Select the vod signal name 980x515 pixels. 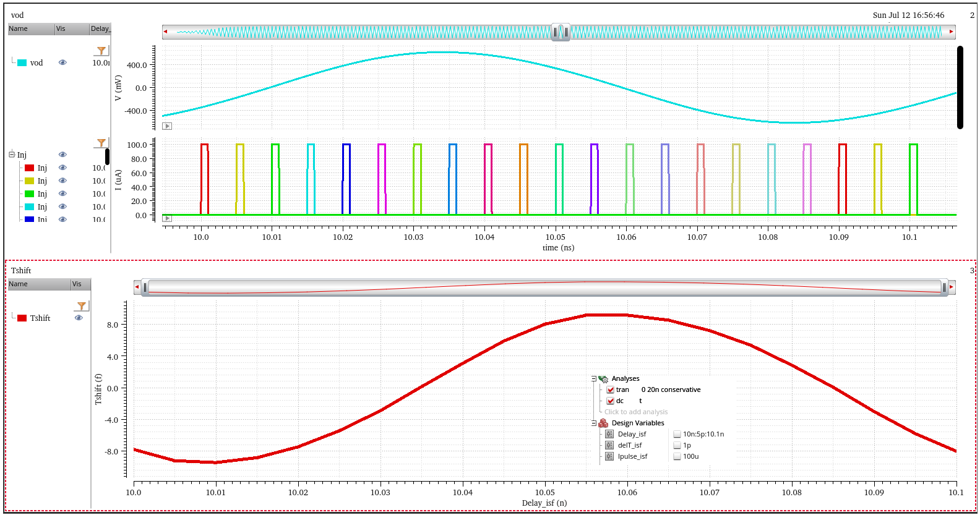coord(37,62)
